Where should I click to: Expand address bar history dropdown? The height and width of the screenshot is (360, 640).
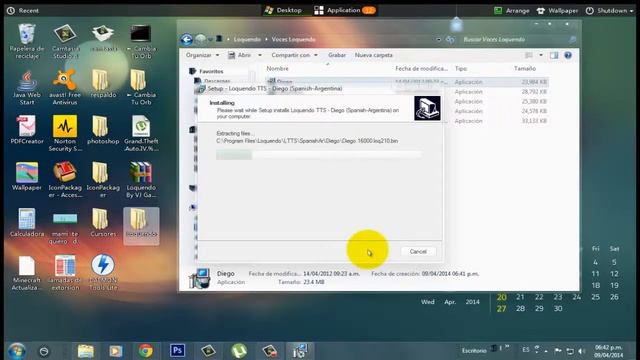coord(439,40)
